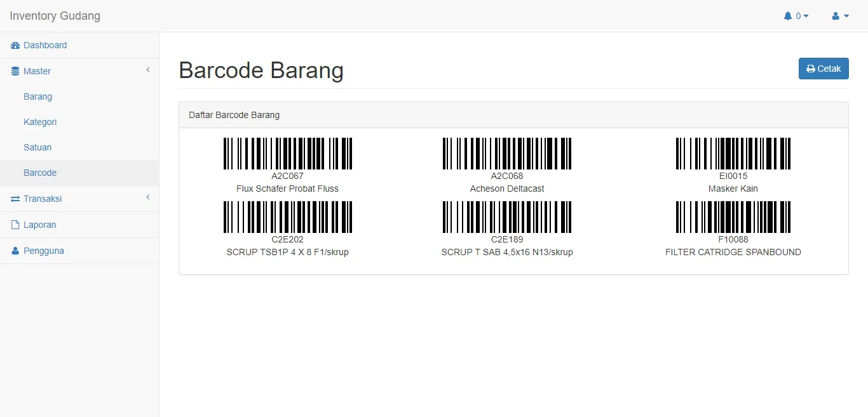Click the A2C068 barcode image
Viewport: 868px width, 417px height.
point(507,154)
